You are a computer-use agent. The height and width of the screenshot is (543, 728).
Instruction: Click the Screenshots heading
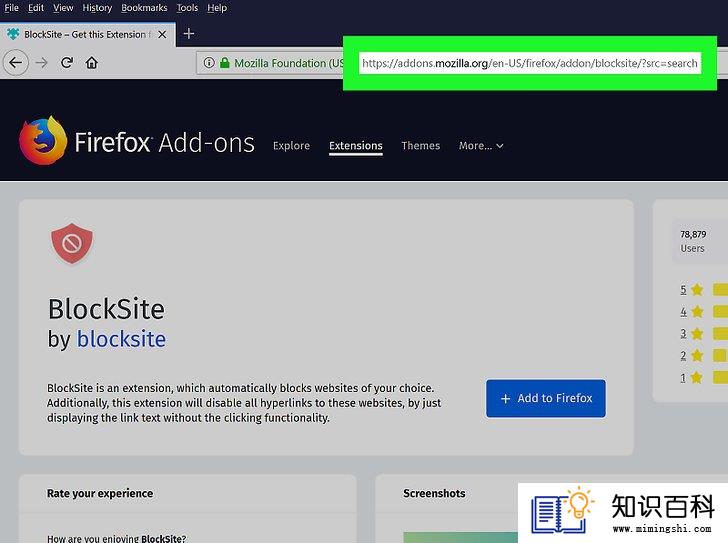click(434, 493)
